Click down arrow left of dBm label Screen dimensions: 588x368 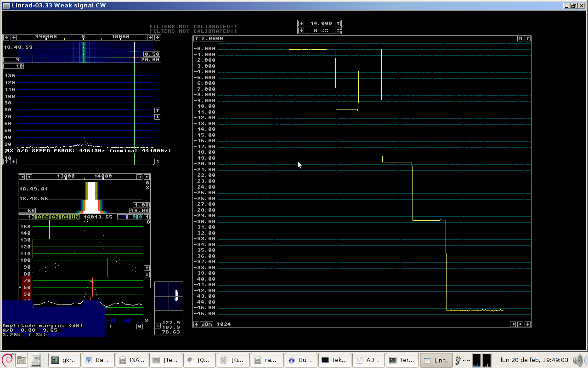196,324
